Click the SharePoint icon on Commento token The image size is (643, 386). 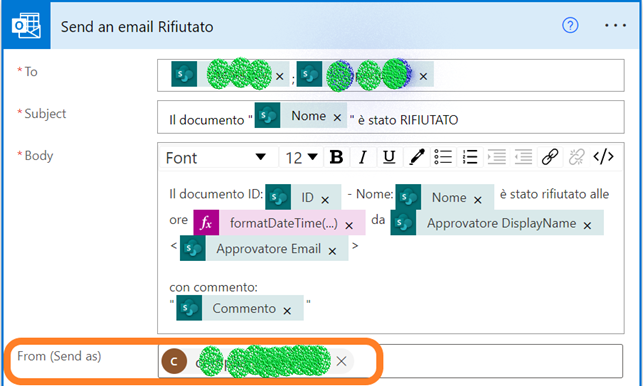(x=189, y=308)
